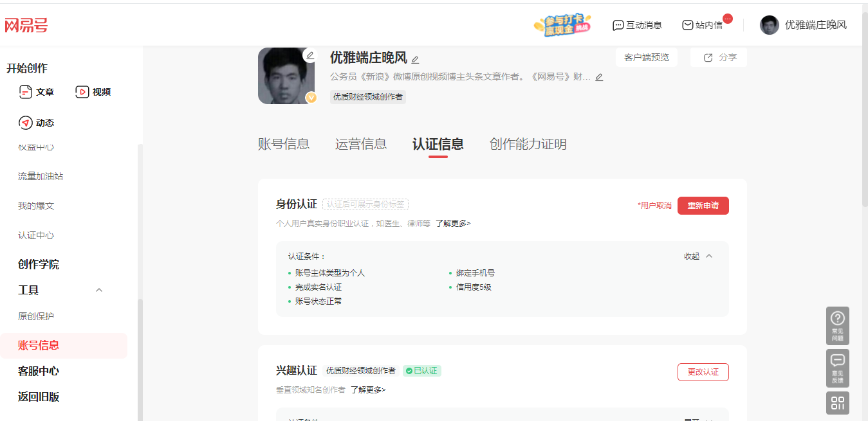The width and height of the screenshot is (868, 421).
Task: Click the edit icon on avatar photo
Action: point(309,55)
